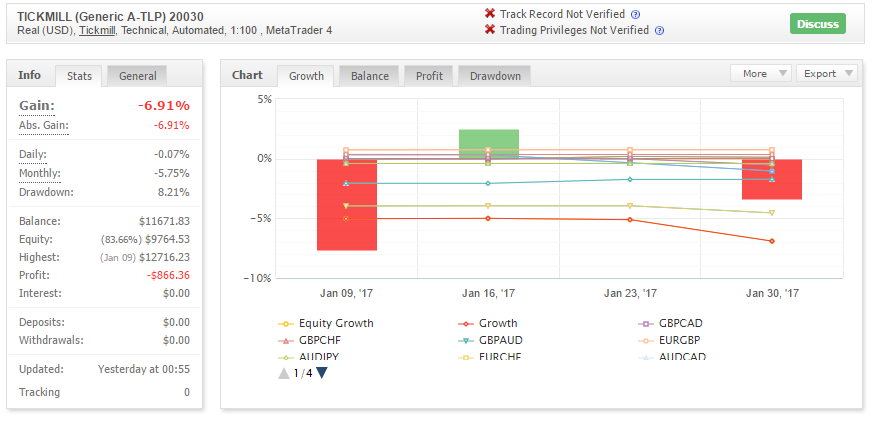Click the Jan 09 red growth bar
This screenshot has width=874, height=423.
coord(347,205)
